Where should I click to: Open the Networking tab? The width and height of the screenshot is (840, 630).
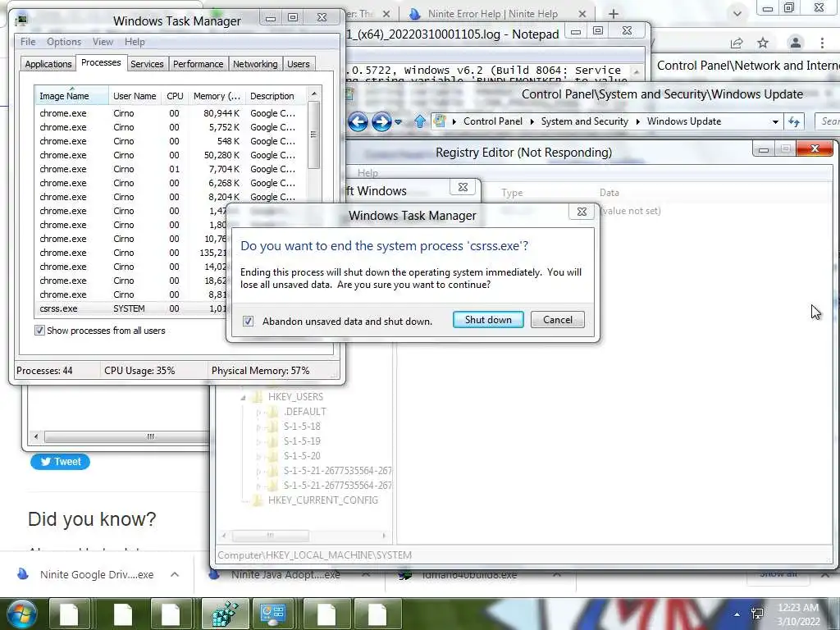[x=255, y=64]
